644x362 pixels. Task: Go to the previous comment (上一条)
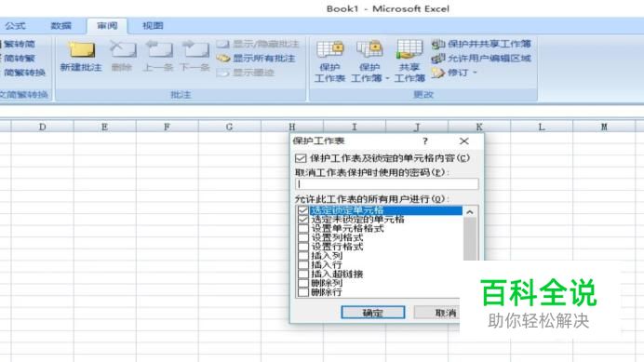pyautogui.click(x=158, y=56)
